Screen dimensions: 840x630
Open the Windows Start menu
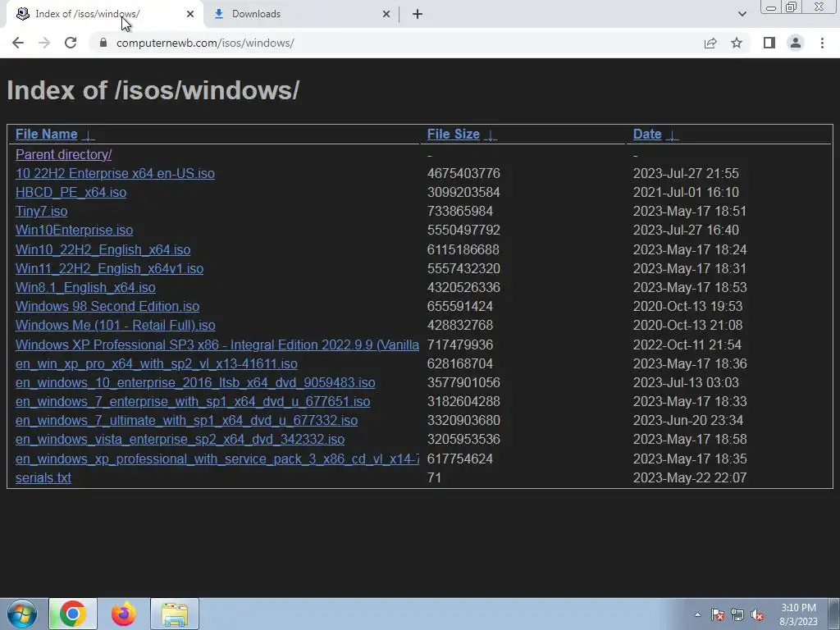tap(22, 614)
